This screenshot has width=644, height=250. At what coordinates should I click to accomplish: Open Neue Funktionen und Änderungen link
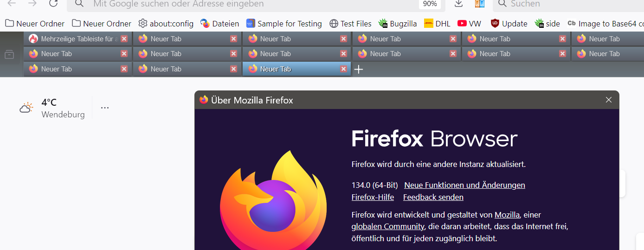pos(464,185)
